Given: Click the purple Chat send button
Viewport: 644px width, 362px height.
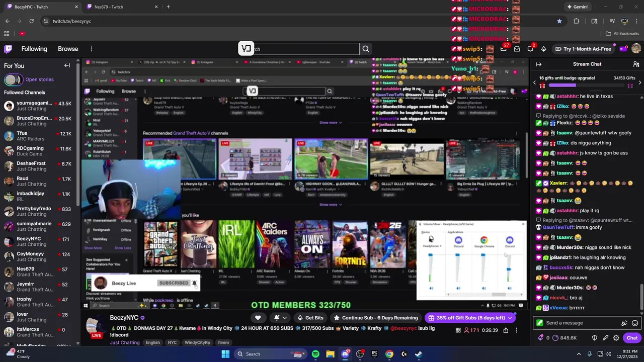Looking at the screenshot, I should [632, 338].
